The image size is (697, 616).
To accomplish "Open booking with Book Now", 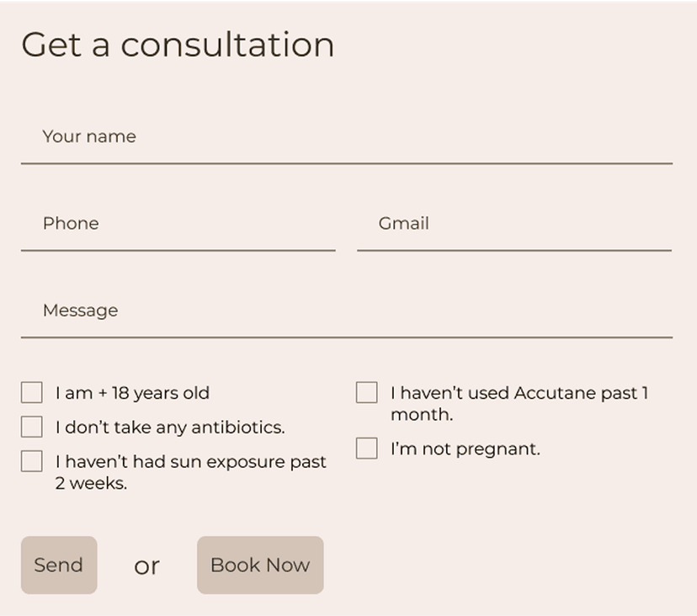I will tap(259, 565).
